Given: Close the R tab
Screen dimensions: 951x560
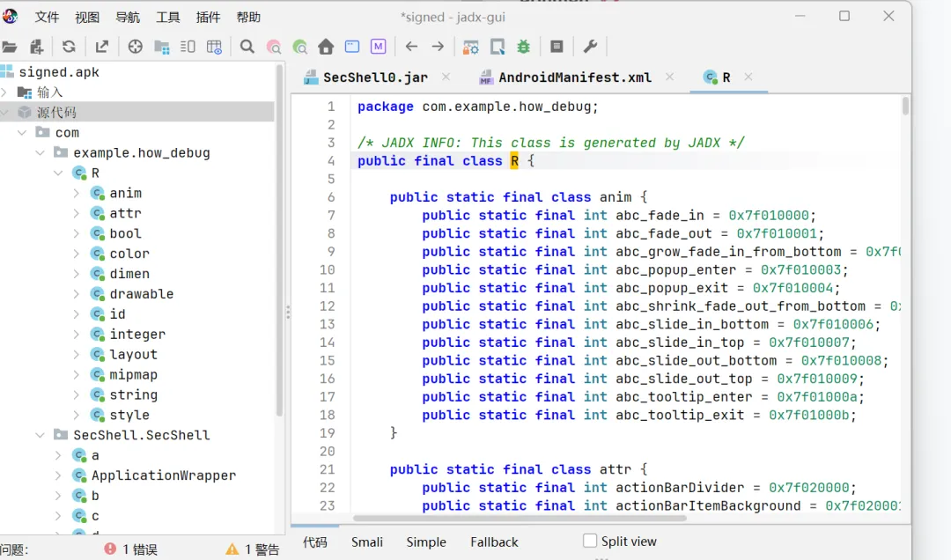Looking at the screenshot, I should [x=748, y=77].
